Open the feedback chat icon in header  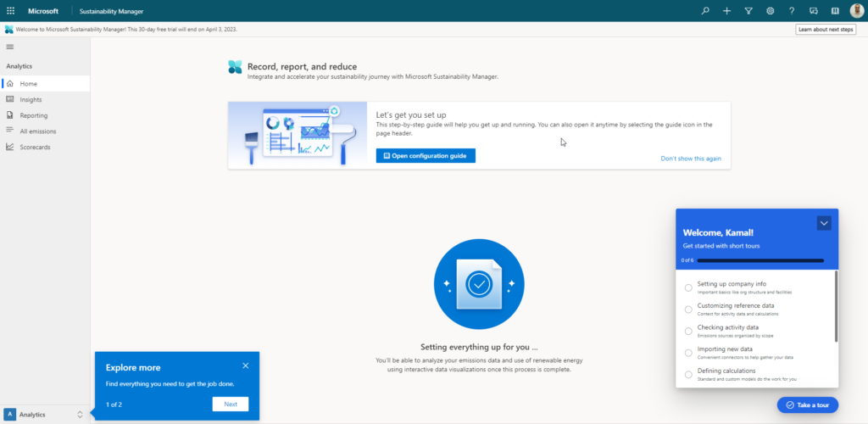pyautogui.click(x=813, y=10)
